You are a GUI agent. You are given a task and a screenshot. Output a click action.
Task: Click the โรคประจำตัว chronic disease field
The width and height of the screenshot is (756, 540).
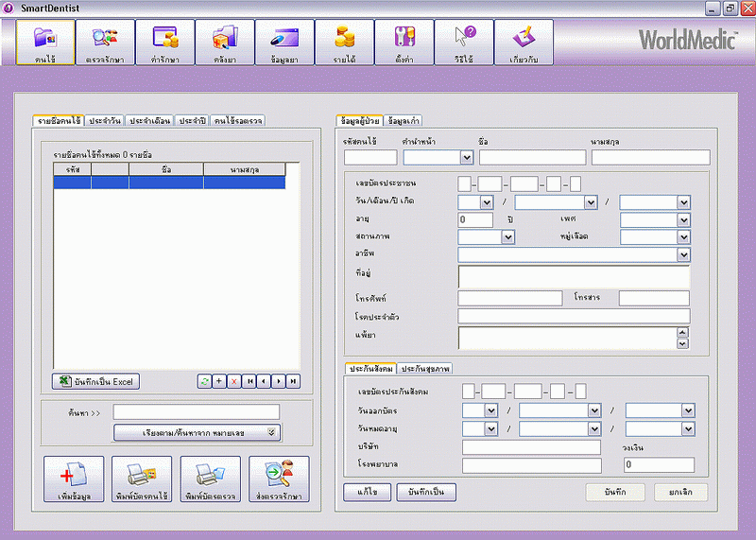tap(574, 316)
